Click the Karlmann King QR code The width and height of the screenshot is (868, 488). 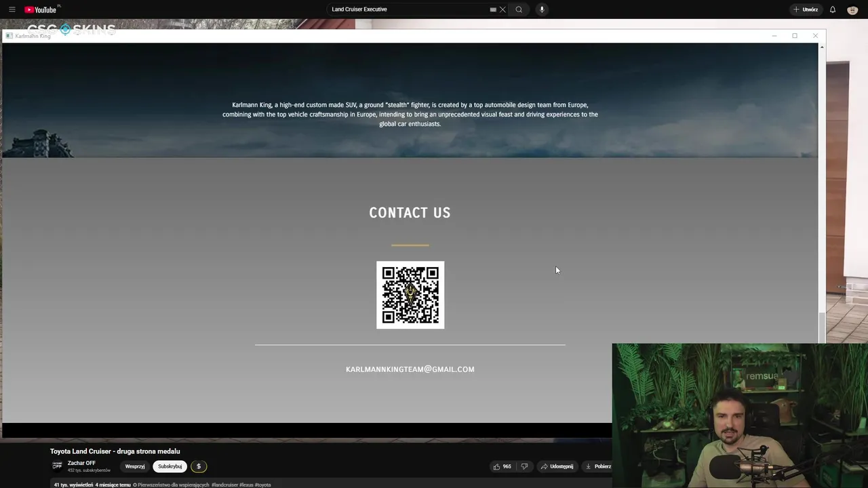coord(410,295)
